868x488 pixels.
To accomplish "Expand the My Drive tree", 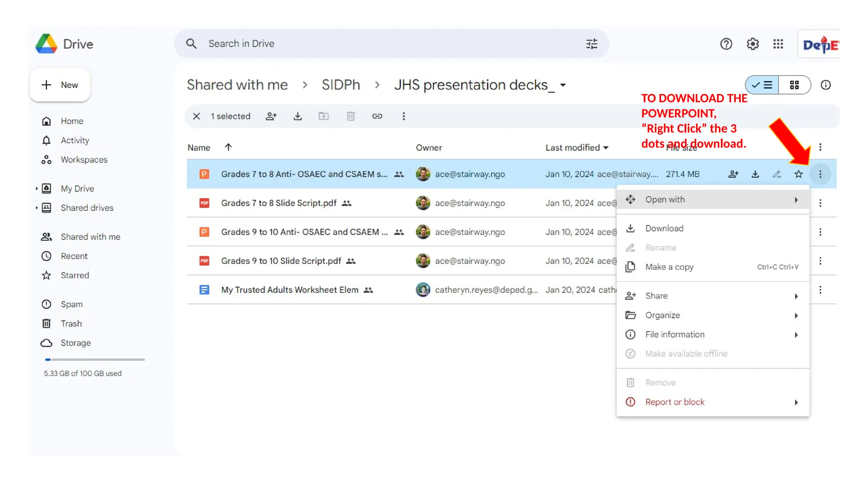I will [37, 189].
